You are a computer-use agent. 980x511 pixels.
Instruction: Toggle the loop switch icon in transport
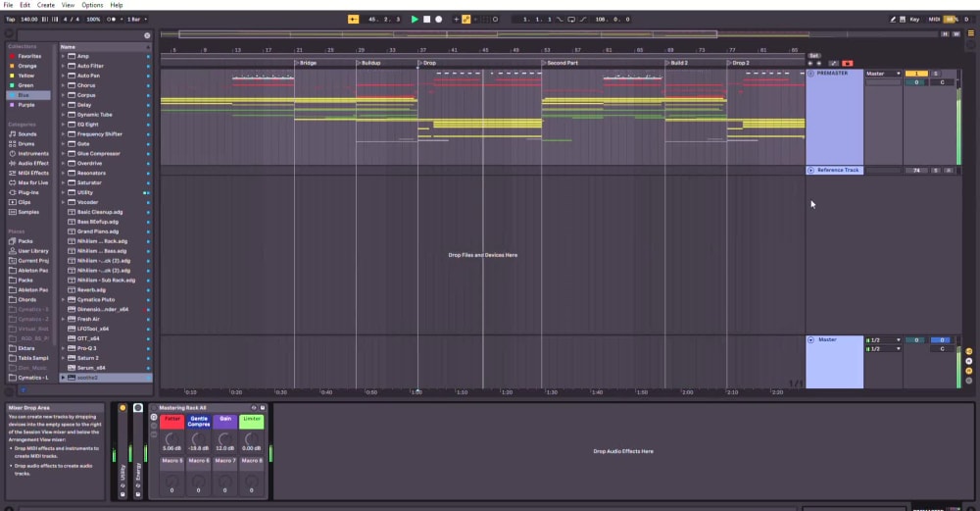[571, 20]
